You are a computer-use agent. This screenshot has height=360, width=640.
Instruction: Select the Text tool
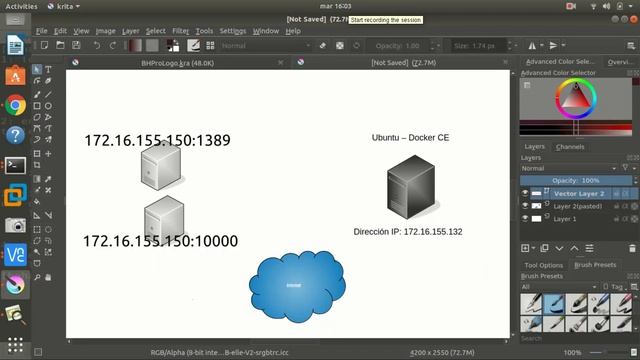(x=48, y=69)
